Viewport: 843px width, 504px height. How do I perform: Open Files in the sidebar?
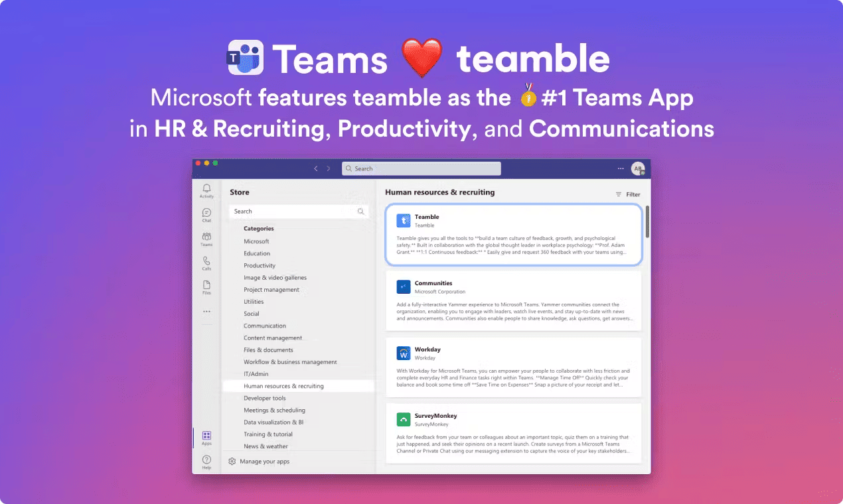tap(206, 286)
